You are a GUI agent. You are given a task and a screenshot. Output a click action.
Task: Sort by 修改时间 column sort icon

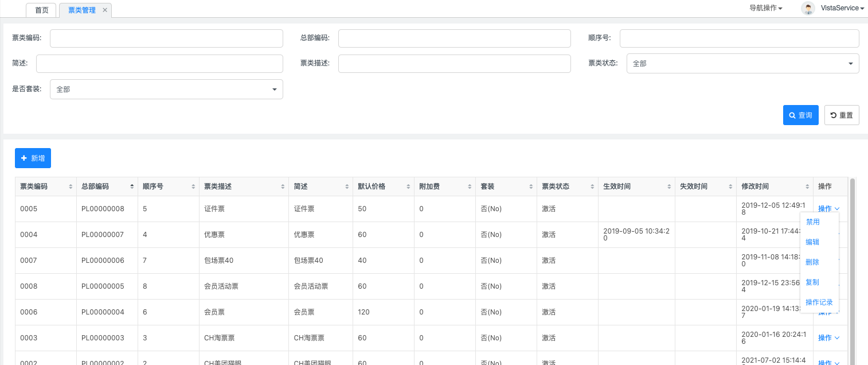807,187
